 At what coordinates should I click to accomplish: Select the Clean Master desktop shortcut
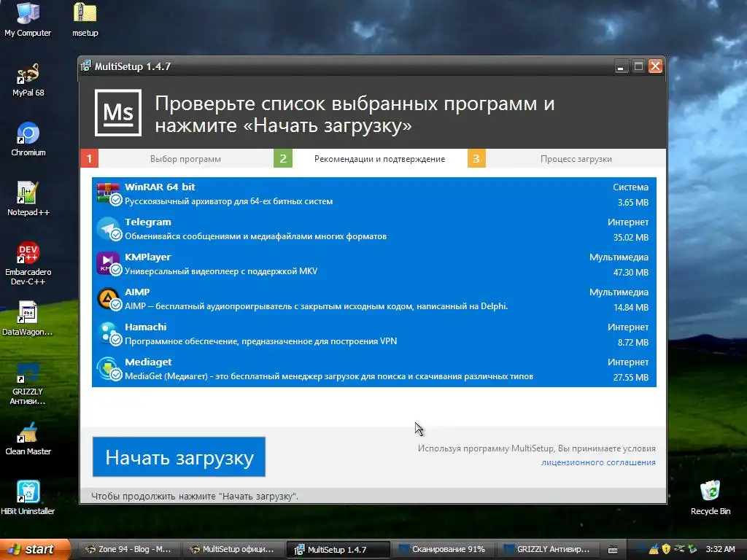tap(28, 439)
